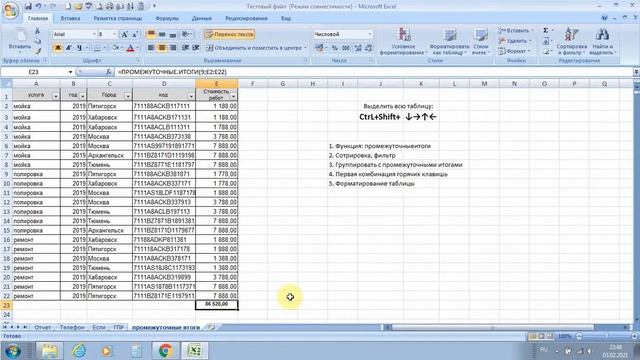Undo last action in quick access toolbar
Screen dimensions: 640x360
pyautogui.click(x=39, y=6)
